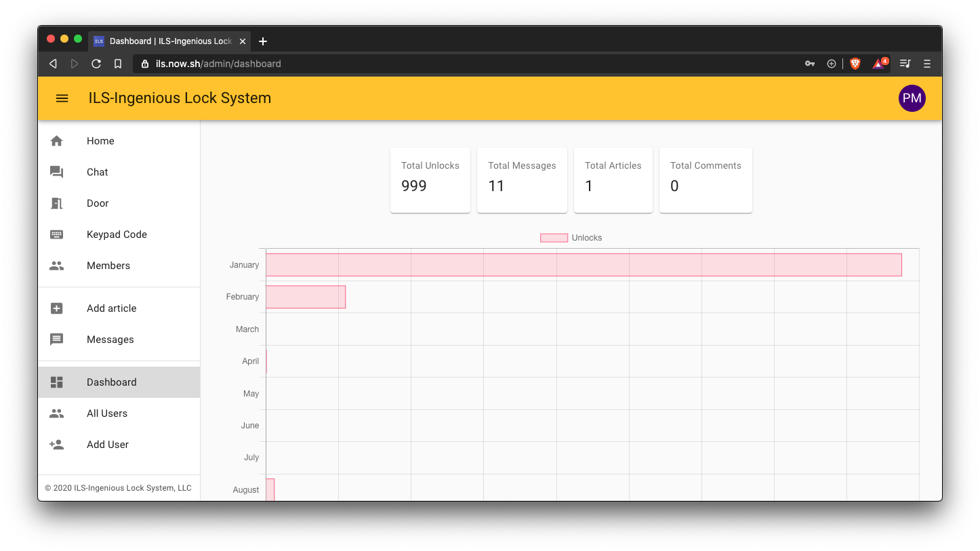Screen dimensions: 980x551
Task: Select the Home icon in sidebar
Action: click(x=56, y=140)
